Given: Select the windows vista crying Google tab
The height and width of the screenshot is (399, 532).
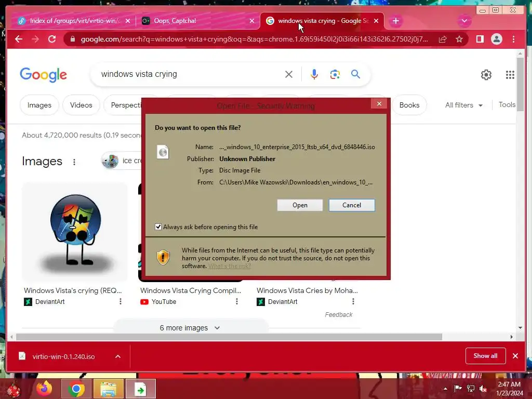Looking at the screenshot, I should 322,21.
